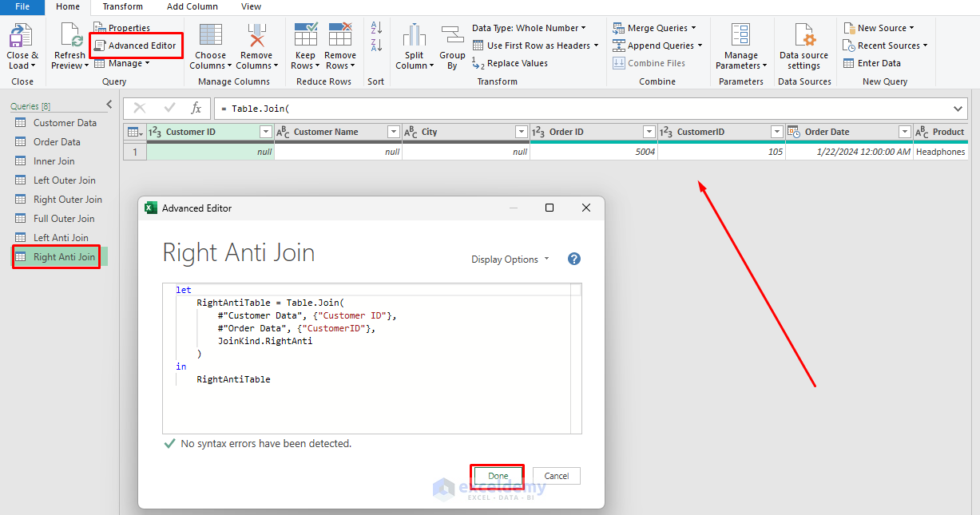The width and height of the screenshot is (980, 515).
Task: Switch to the View ribbon tab
Action: [x=251, y=6]
